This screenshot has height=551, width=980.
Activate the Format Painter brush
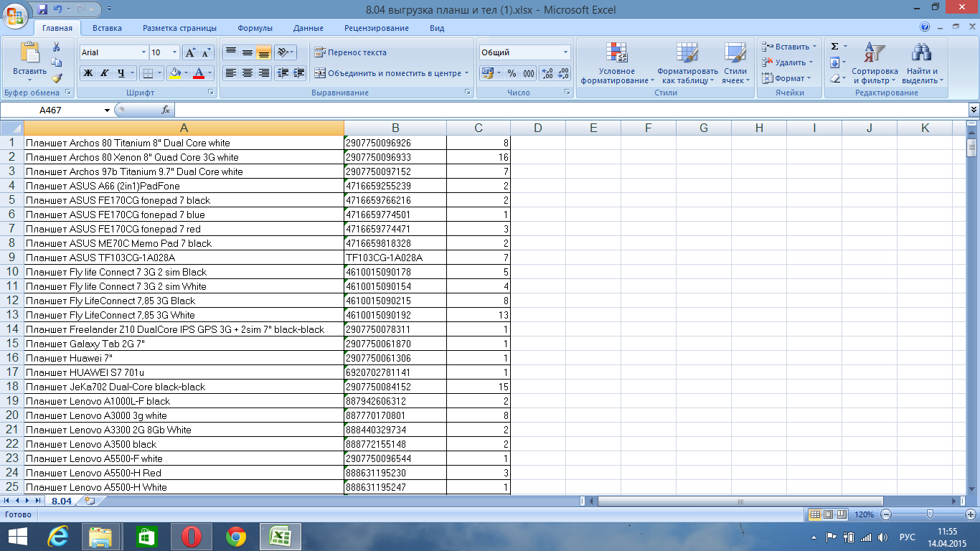(x=57, y=78)
